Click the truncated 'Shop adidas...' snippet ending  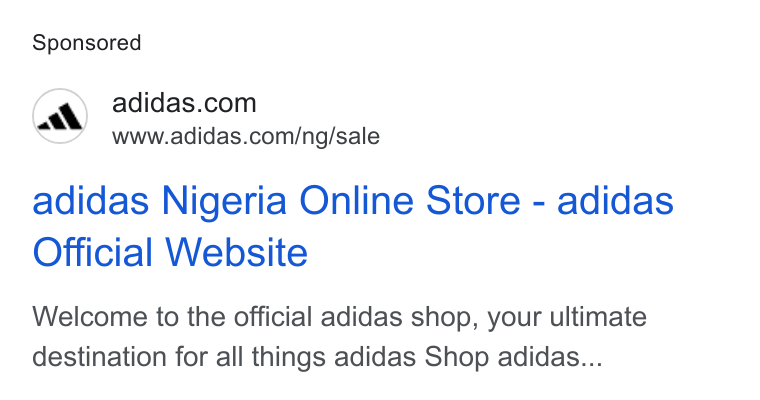click(513, 357)
